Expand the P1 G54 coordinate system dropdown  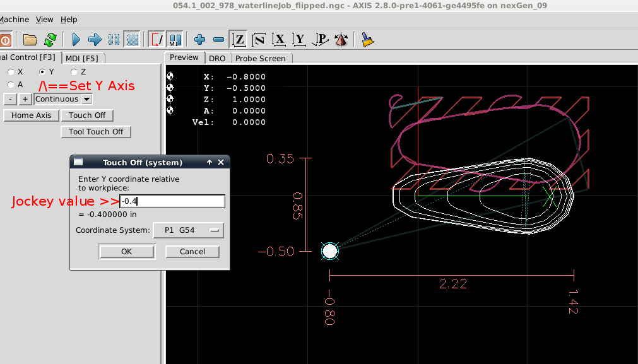tap(188, 230)
